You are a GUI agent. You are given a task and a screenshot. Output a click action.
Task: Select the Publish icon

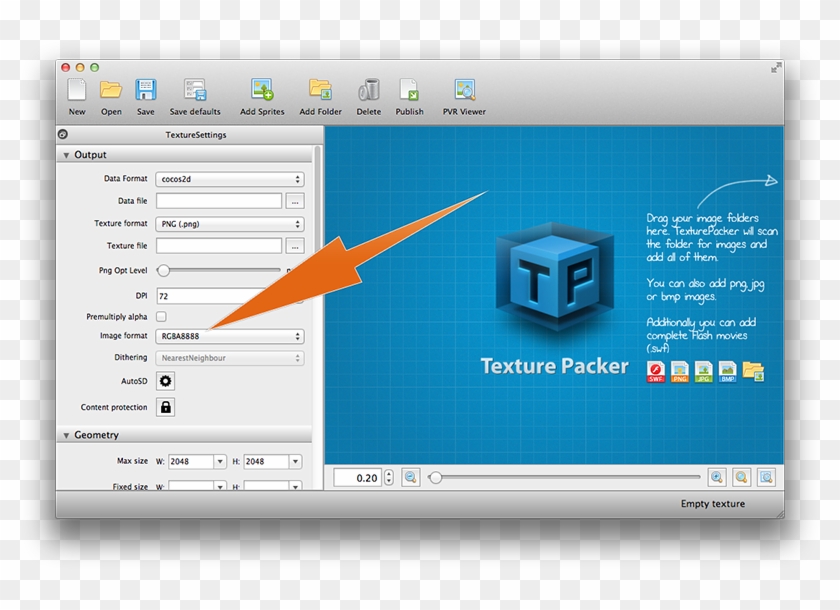click(x=409, y=90)
